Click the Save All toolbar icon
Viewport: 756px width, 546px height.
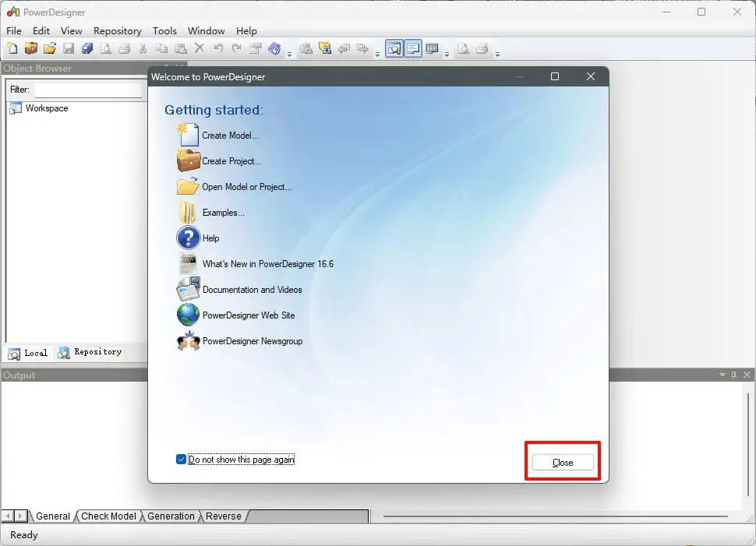(x=87, y=48)
